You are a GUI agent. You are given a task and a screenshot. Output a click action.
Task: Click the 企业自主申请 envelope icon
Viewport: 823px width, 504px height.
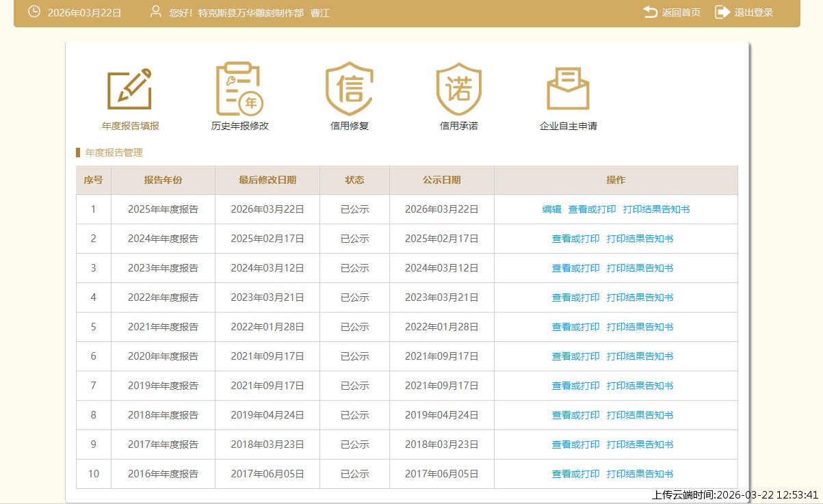tap(568, 90)
